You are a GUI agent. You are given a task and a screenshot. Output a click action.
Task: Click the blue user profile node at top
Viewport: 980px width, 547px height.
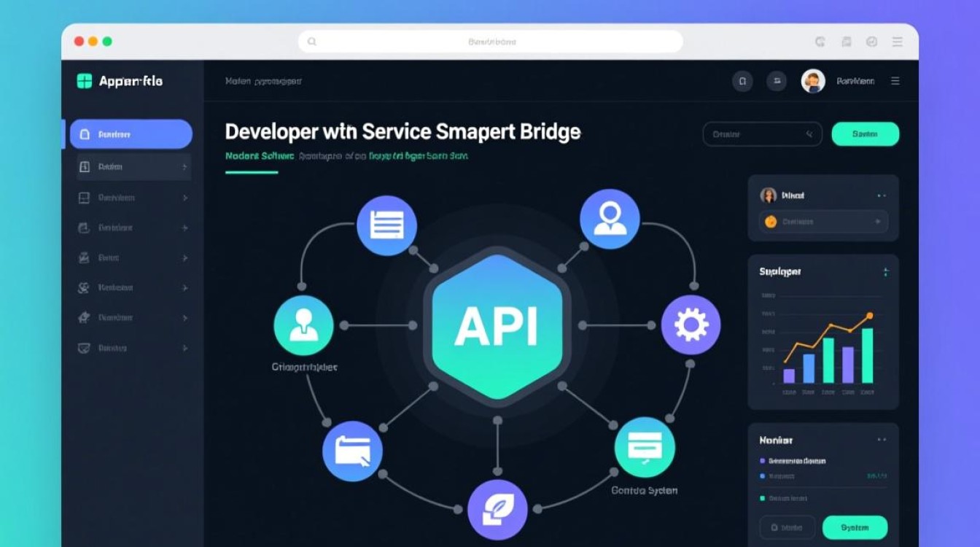click(x=610, y=219)
